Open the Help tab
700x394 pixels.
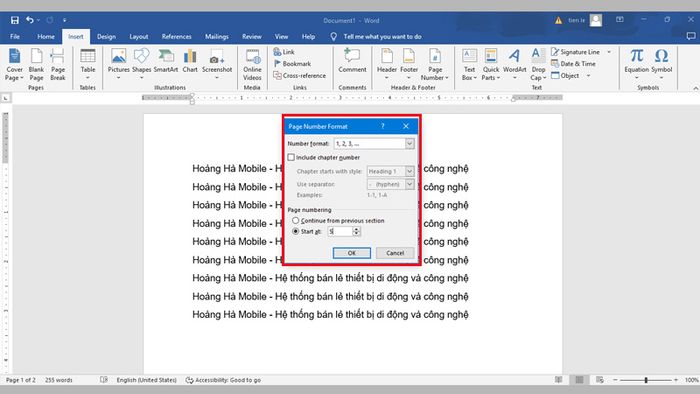(x=308, y=37)
